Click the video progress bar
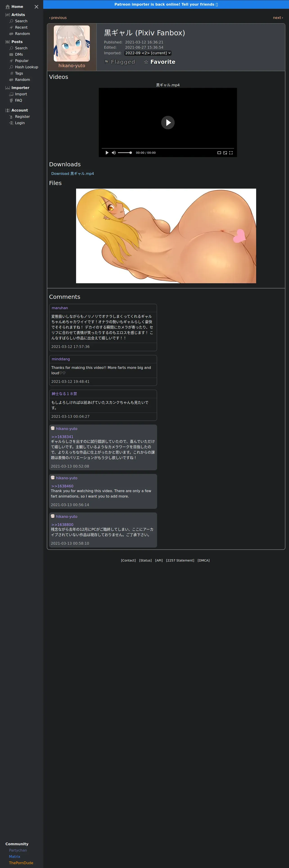This screenshot has width=289, height=868. tap(168, 148)
